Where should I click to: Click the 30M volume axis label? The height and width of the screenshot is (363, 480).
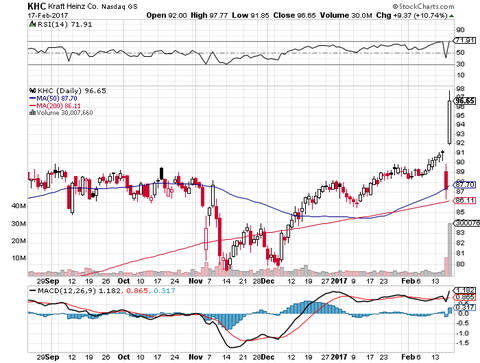(19, 223)
